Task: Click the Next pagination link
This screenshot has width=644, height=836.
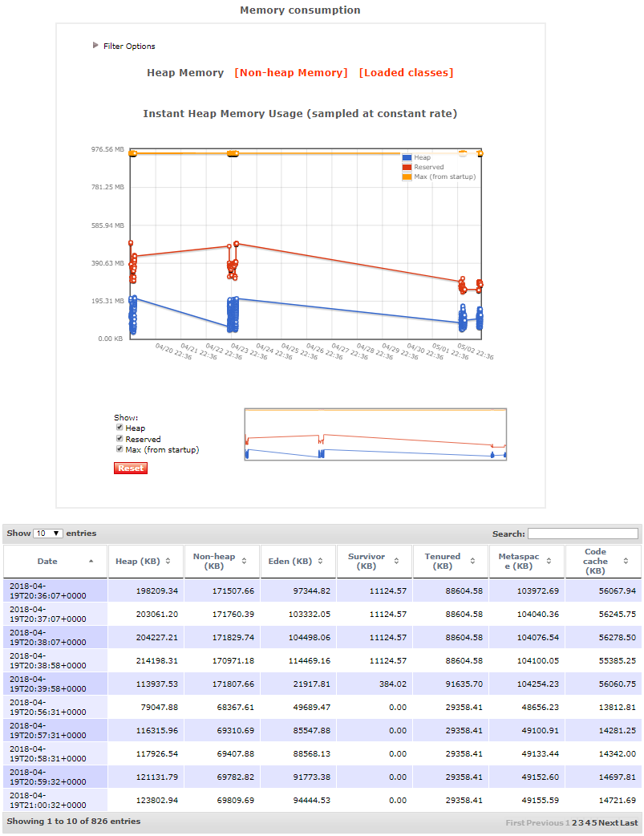Action: pyautogui.click(x=608, y=822)
